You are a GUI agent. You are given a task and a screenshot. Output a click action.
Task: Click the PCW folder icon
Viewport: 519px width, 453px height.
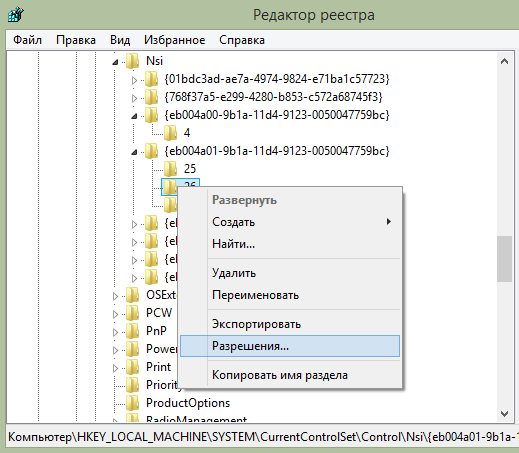point(132,313)
